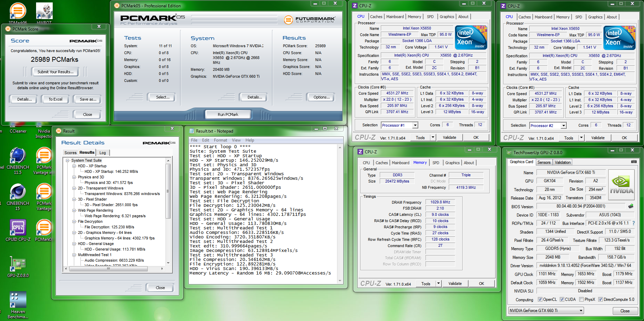
Task: Collapse the Web Page Rendering node
Action: coord(74,210)
